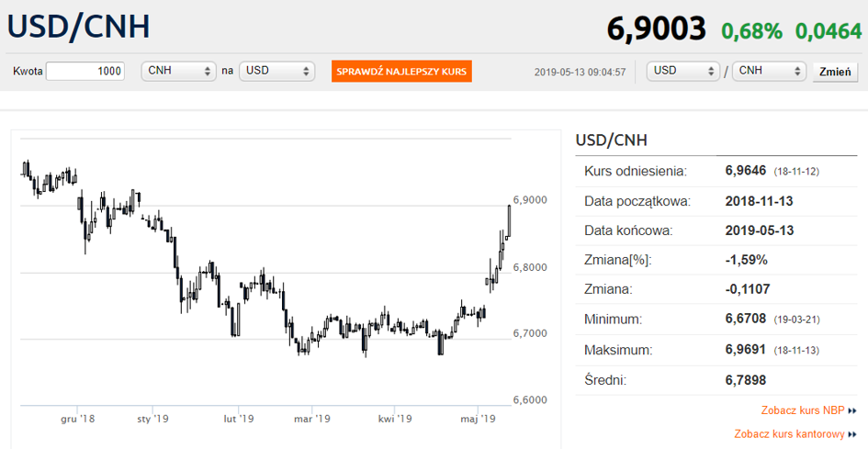Open the CNH source currency dropdown
Screen dimensions: 868x449
pyautogui.click(x=179, y=72)
